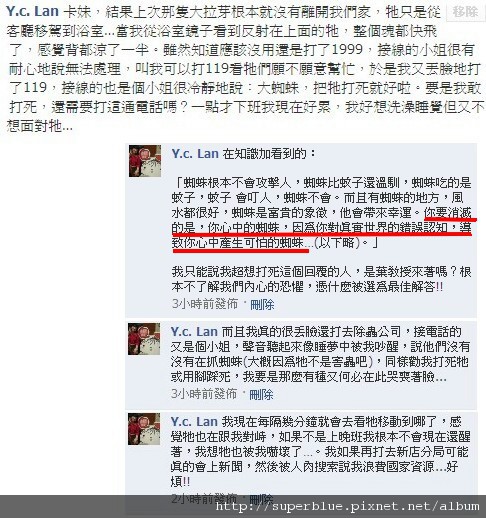Click Y.c. Lan name before 在知識加看到的
Image resolution: width=486 pixels, height=518 pixels.
(x=195, y=154)
